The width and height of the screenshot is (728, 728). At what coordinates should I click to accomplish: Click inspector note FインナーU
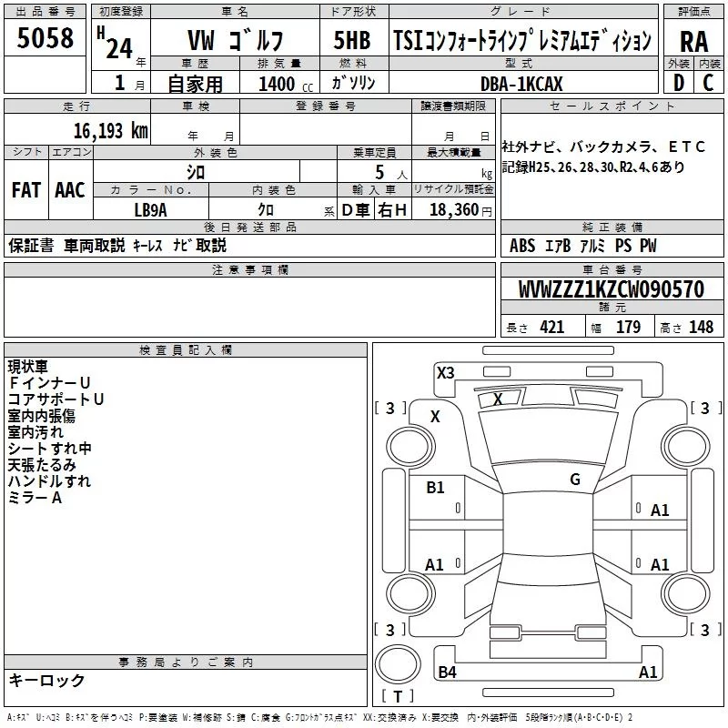(x=49, y=383)
